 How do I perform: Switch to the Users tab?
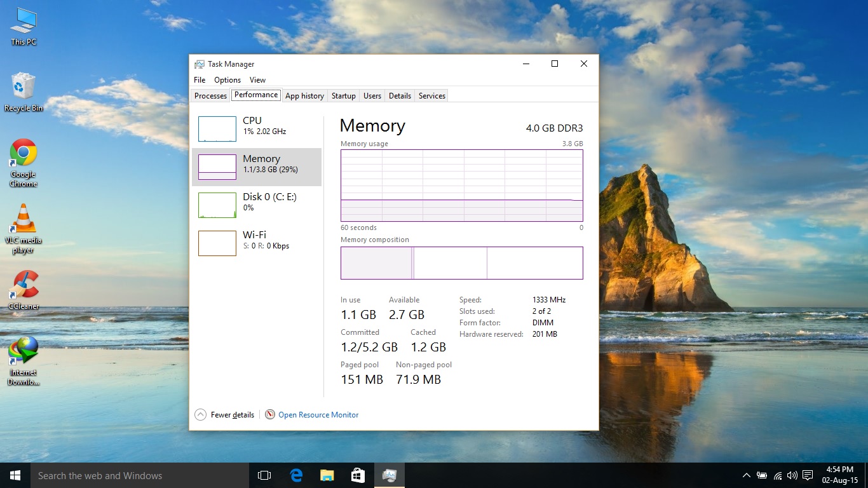coord(372,96)
